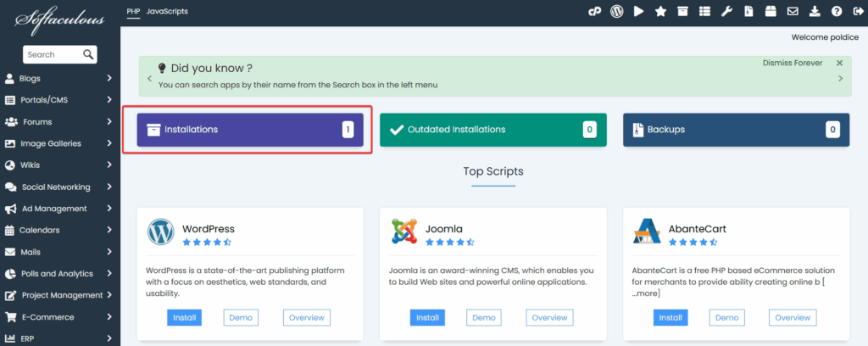The height and width of the screenshot is (346, 868).
Task: Click the envelope email settings icon
Action: [793, 12]
